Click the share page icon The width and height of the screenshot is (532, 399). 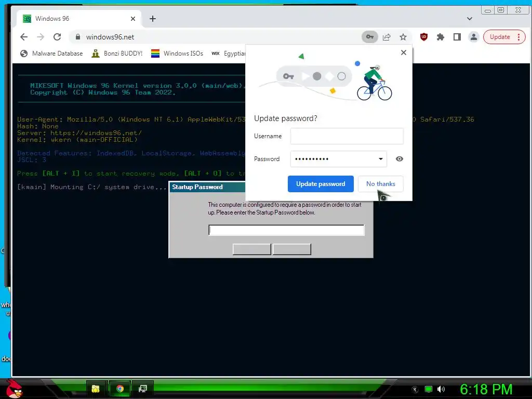[x=387, y=37]
